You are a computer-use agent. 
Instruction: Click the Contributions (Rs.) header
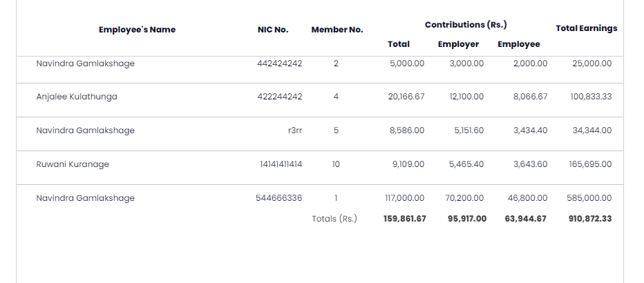(x=466, y=25)
